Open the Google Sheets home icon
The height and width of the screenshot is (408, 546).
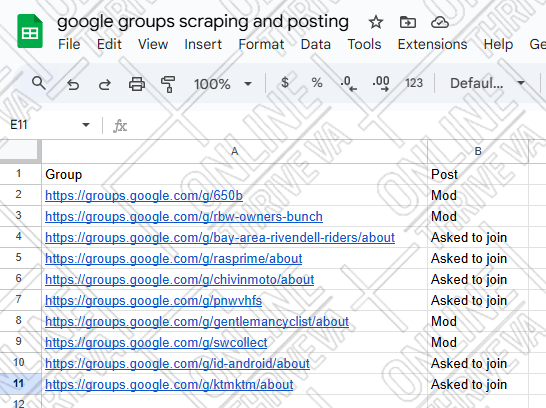30,31
